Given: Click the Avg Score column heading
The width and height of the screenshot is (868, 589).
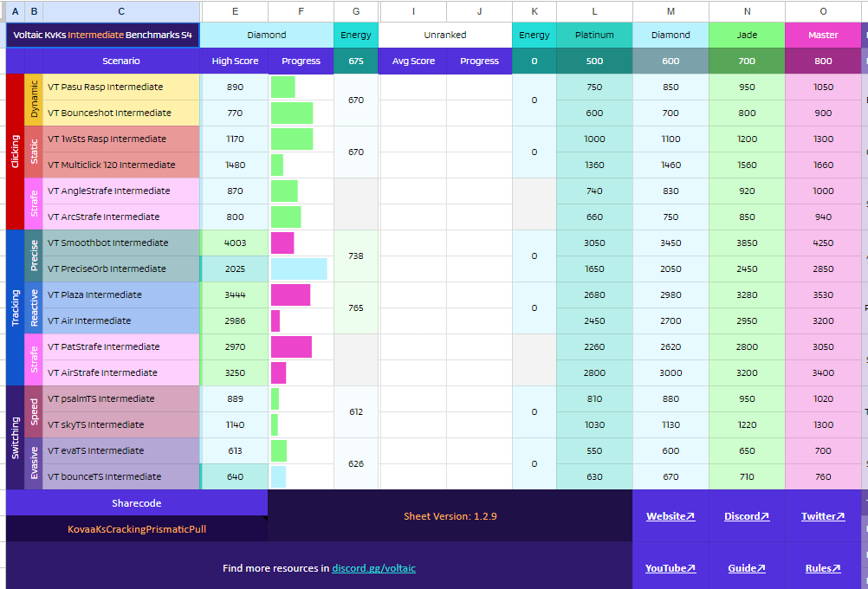Looking at the screenshot, I should (x=413, y=61).
